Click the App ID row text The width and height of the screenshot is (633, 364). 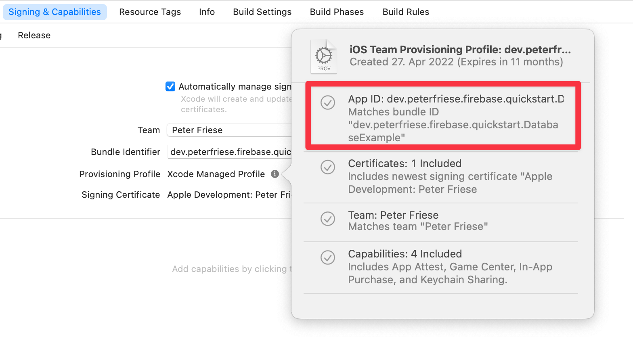pyautogui.click(x=455, y=99)
